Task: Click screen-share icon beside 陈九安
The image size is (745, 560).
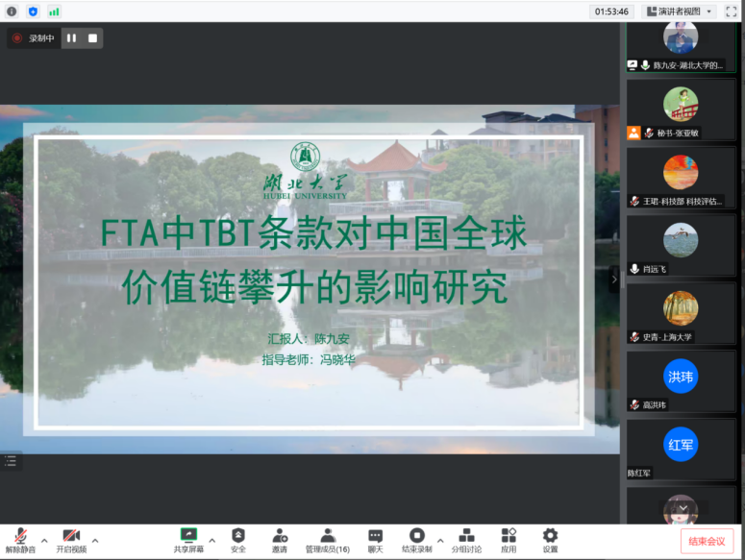Action: tap(633, 65)
